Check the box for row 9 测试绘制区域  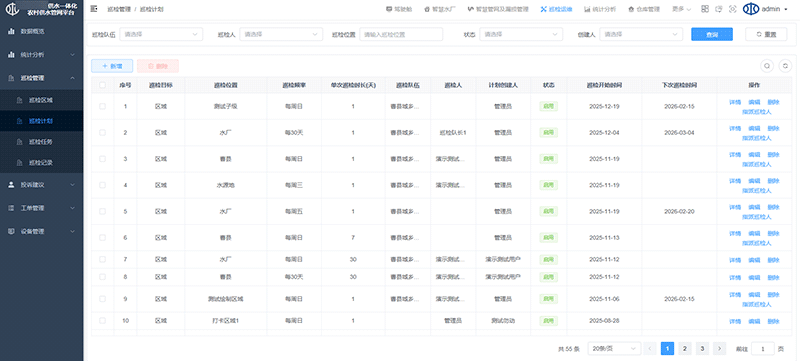(103, 299)
